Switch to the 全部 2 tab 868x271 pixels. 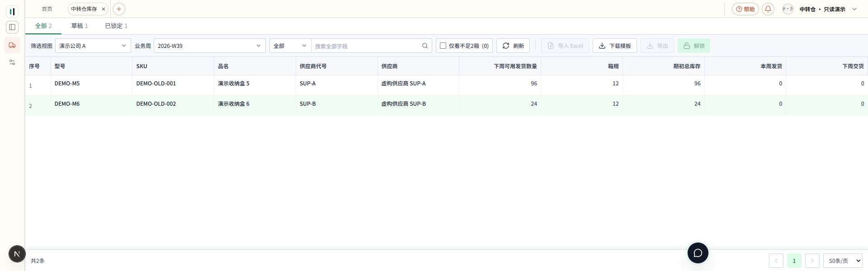[x=43, y=26]
